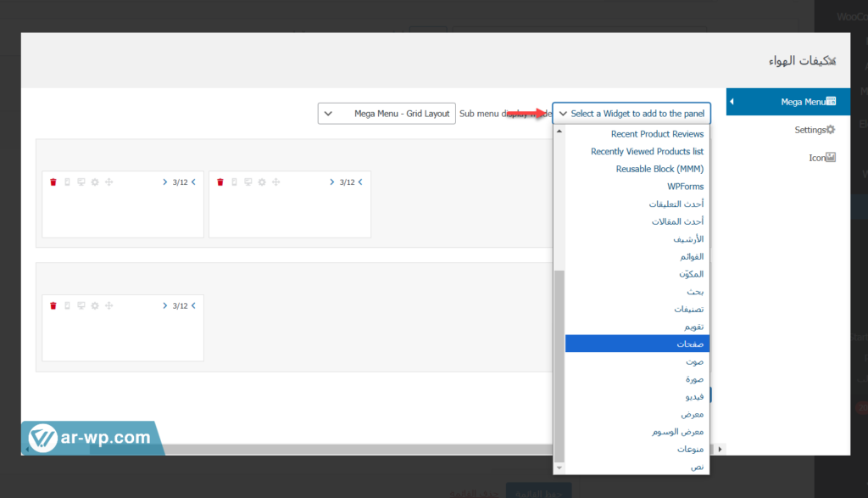Viewport: 868px width, 498px height.
Task: Toggle mobile visibility on the bottom row column
Action: (x=67, y=305)
